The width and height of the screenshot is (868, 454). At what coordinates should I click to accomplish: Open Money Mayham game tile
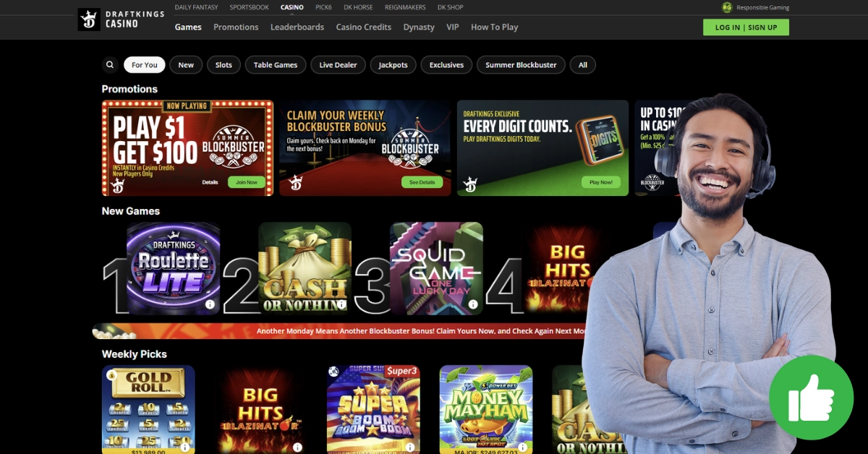point(486,409)
